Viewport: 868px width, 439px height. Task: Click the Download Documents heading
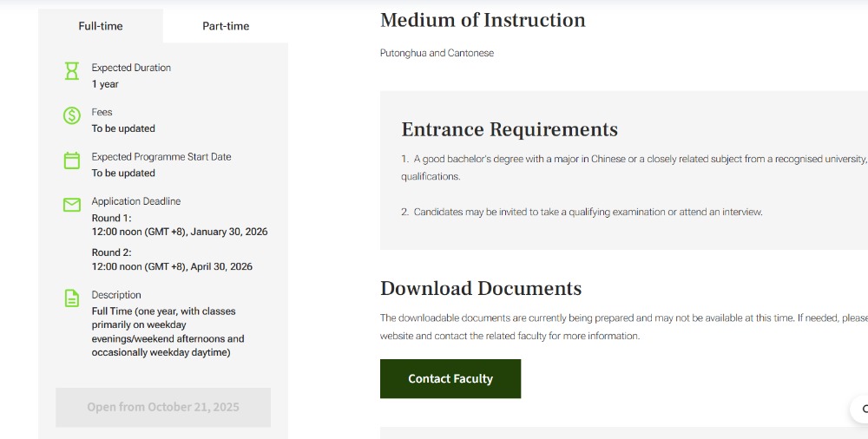[481, 288]
